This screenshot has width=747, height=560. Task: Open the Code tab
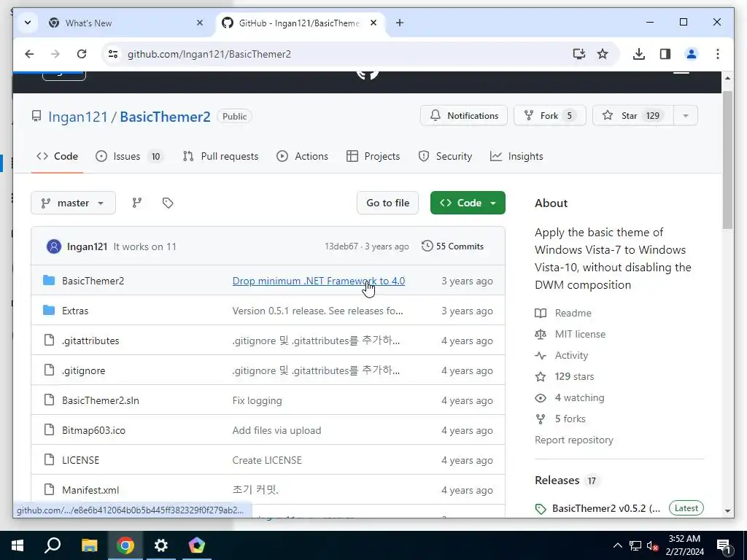(x=57, y=156)
